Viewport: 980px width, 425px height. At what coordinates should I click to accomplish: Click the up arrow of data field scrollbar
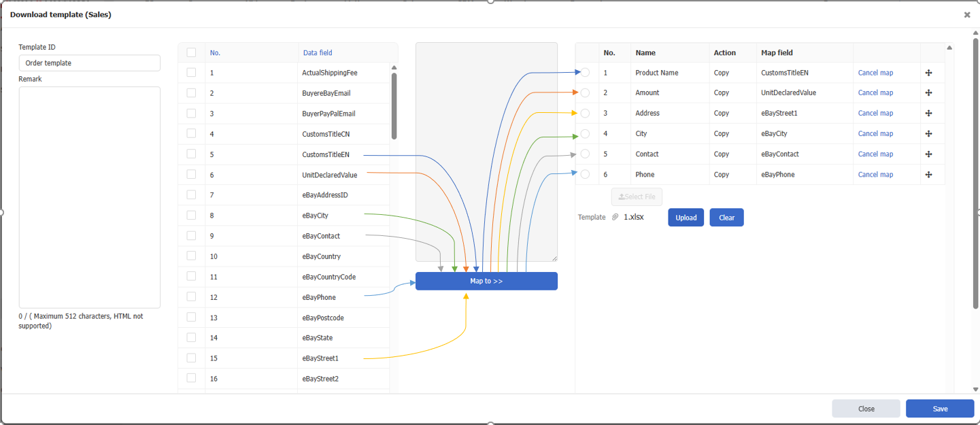coord(394,67)
